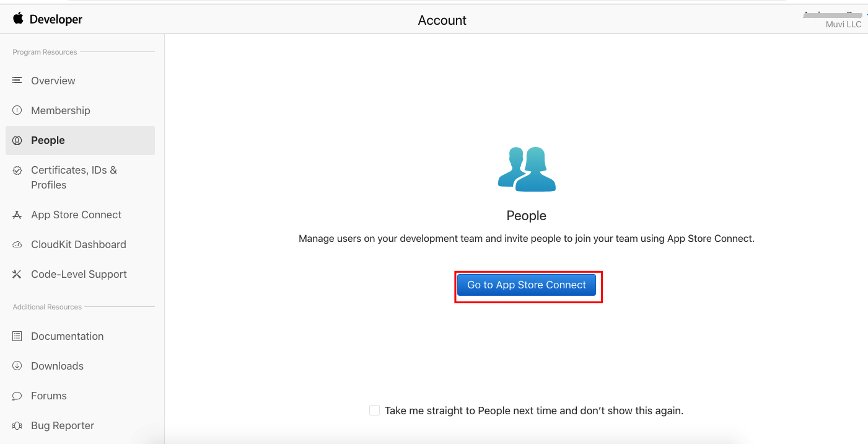
Task: Click the Membership info icon
Action: (x=17, y=110)
